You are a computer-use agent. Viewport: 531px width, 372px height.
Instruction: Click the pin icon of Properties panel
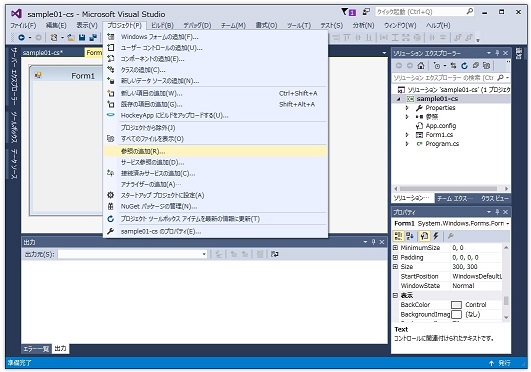(497, 212)
